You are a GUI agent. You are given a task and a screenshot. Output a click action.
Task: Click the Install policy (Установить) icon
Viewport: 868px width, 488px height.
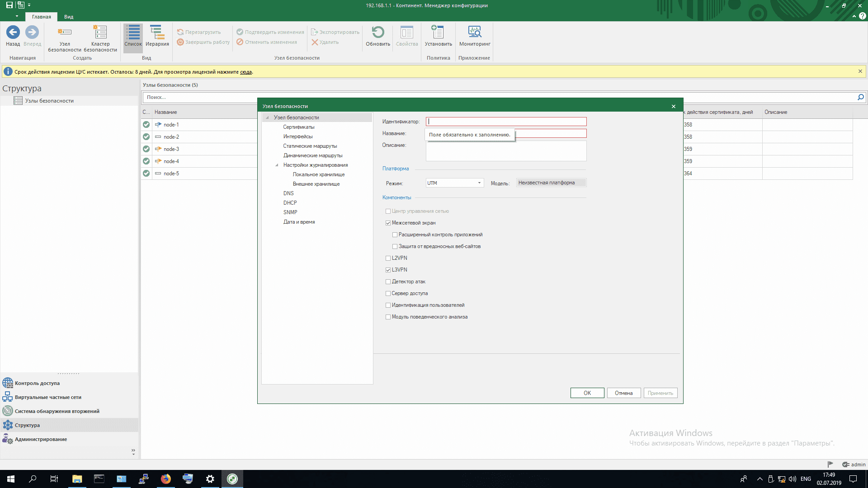[x=438, y=33]
